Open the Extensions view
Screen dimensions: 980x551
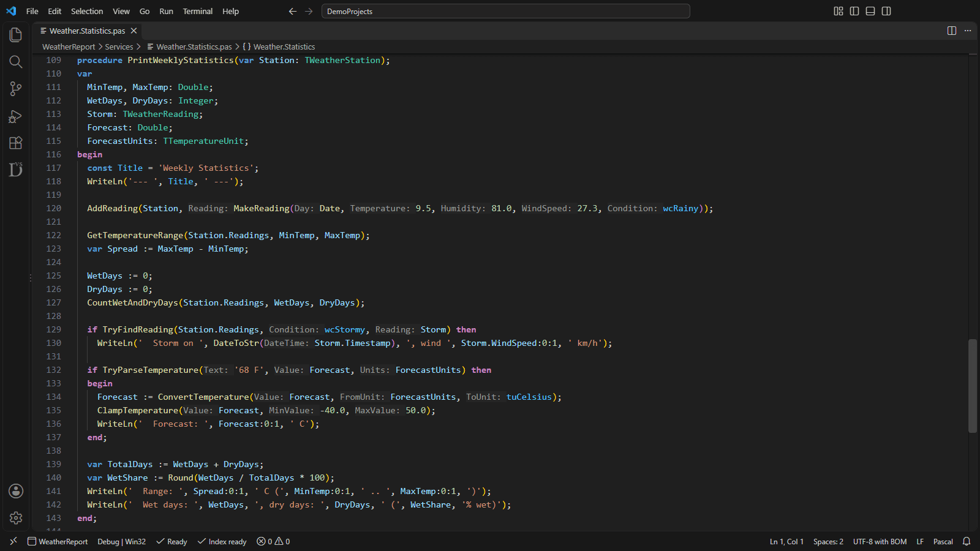16,143
